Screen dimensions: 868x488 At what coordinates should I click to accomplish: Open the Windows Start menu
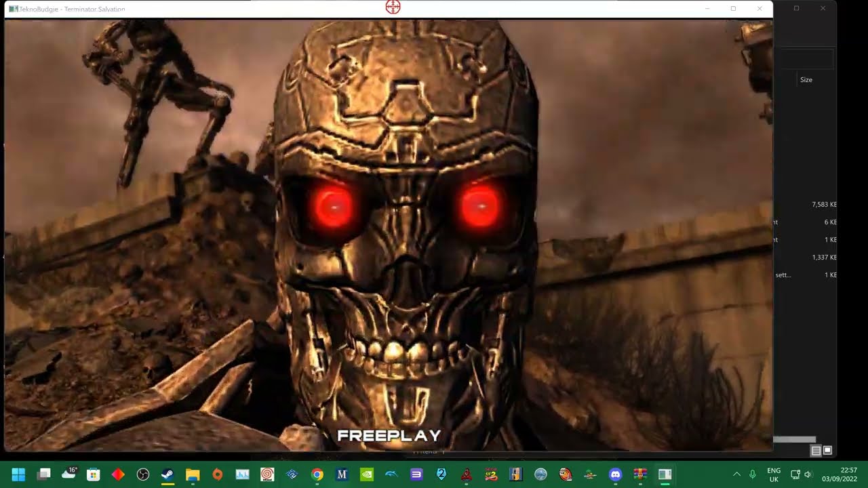pos(19,474)
